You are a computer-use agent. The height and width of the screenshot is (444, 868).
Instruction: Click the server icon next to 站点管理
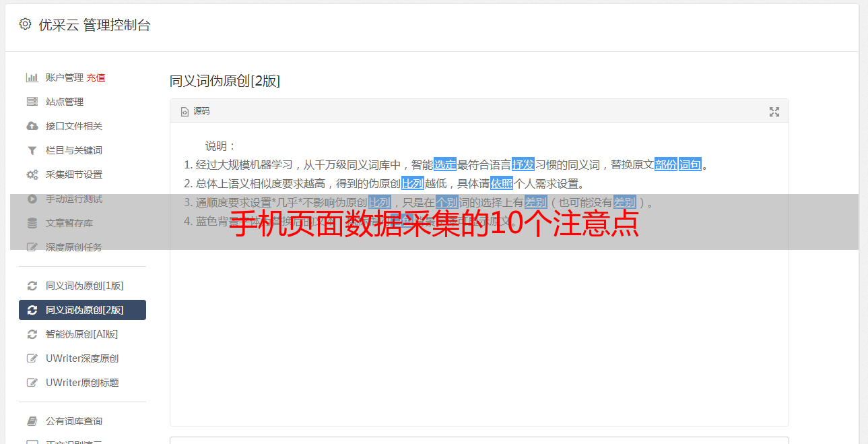(x=32, y=102)
